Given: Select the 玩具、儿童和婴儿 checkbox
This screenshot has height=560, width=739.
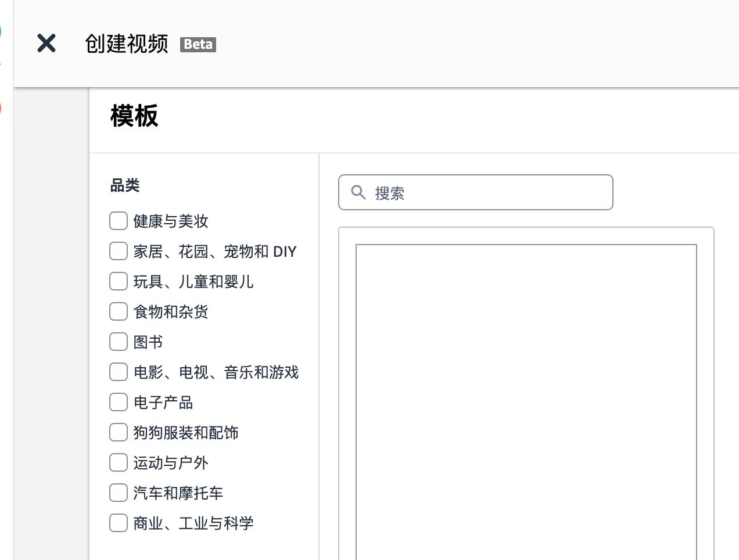Looking at the screenshot, I should (x=118, y=281).
